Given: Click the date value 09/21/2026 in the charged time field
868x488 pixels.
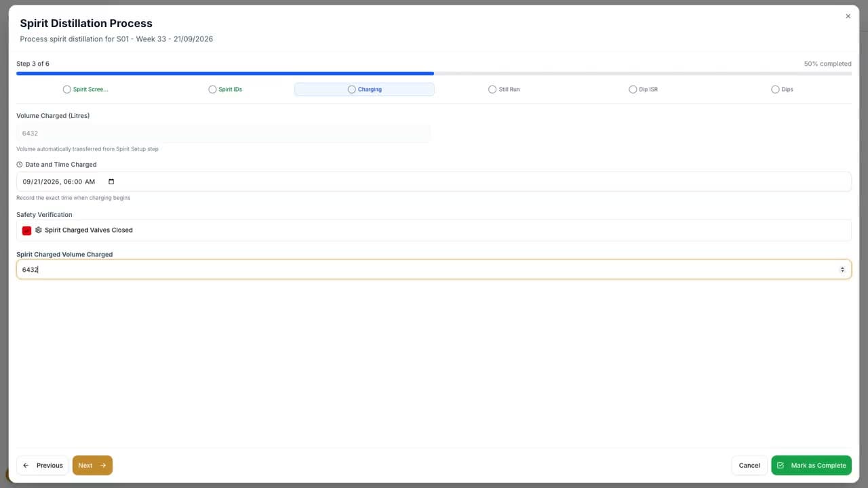Looking at the screenshot, I should click(x=41, y=182).
